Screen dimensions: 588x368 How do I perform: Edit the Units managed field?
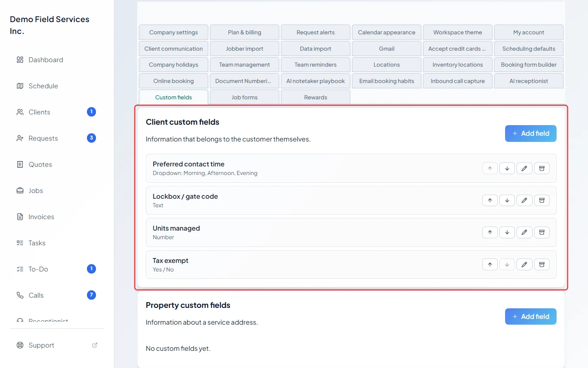524,232
